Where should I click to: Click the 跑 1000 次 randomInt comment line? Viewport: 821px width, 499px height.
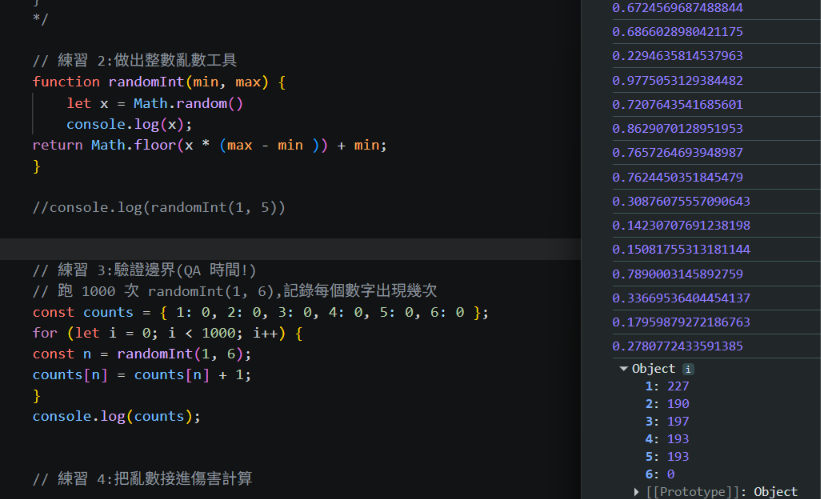click(235, 291)
